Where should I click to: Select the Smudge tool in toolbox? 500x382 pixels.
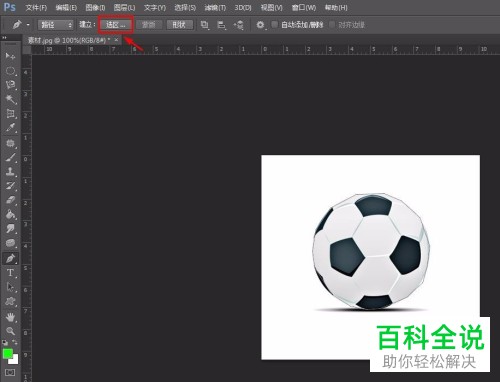pyautogui.click(x=10, y=229)
